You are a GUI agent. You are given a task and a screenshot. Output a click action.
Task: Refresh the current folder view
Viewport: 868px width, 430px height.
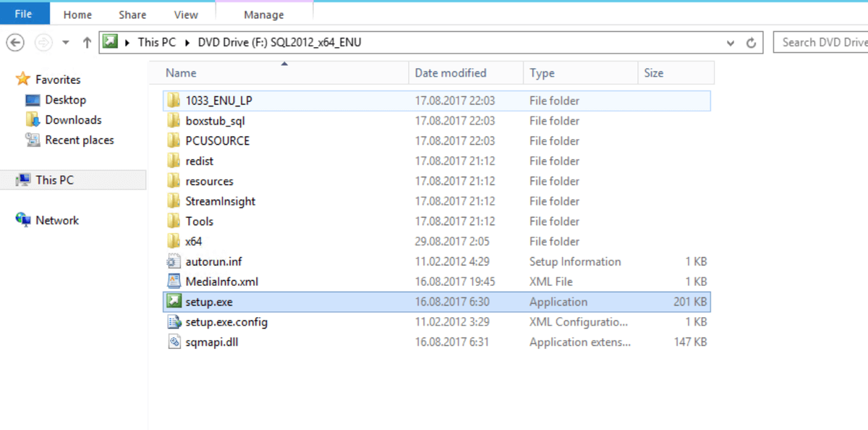point(751,43)
